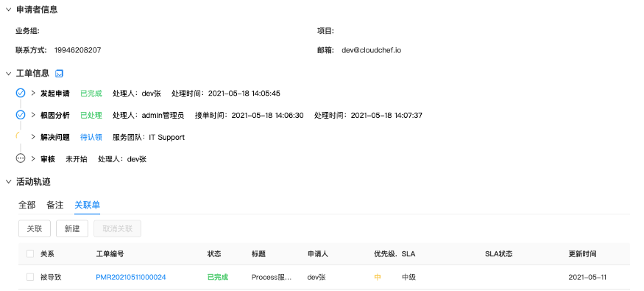
Task: Expand the 解决问题 step details
Action: click(34, 137)
